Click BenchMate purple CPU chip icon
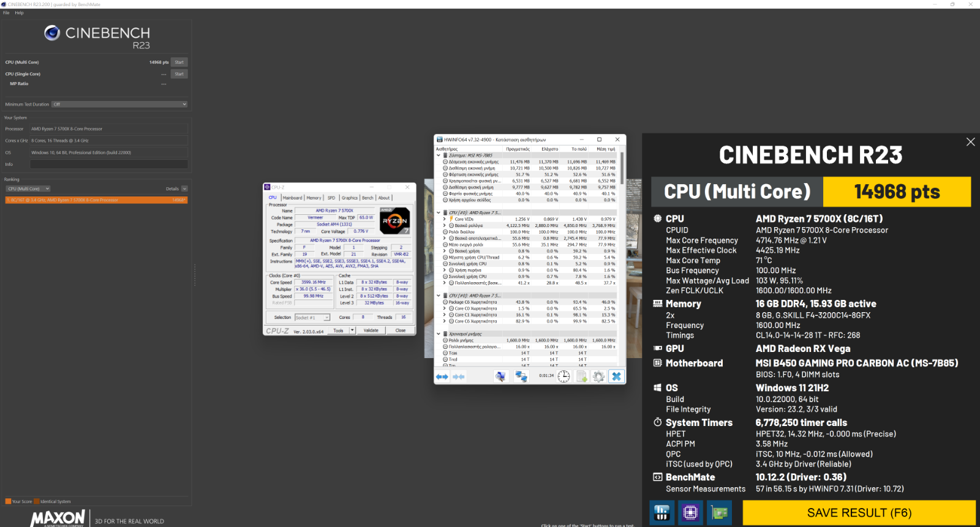This screenshot has width=980, height=527. [x=690, y=513]
